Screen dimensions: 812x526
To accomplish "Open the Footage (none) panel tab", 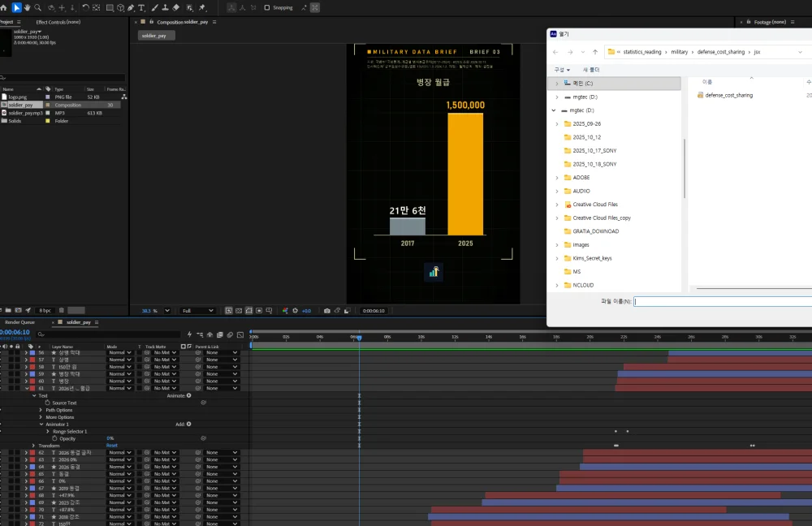I will coord(770,22).
